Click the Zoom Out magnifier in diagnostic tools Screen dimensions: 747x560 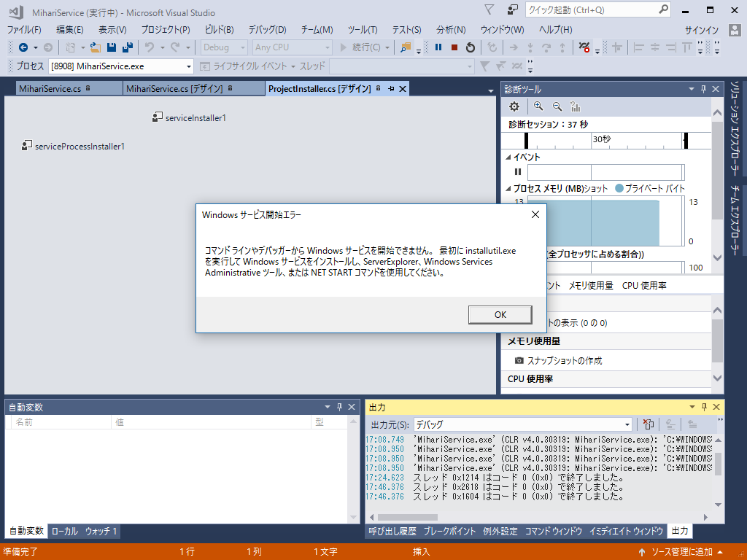pos(557,106)
